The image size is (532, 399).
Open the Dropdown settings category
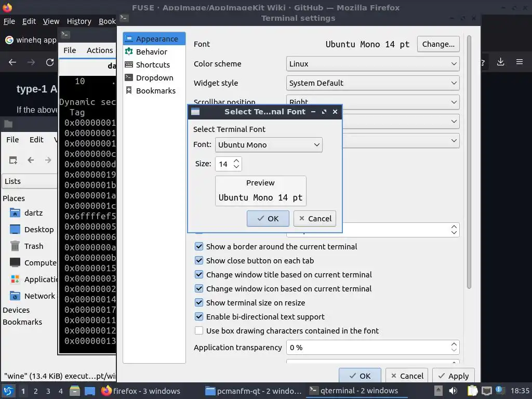coord(154,78)
